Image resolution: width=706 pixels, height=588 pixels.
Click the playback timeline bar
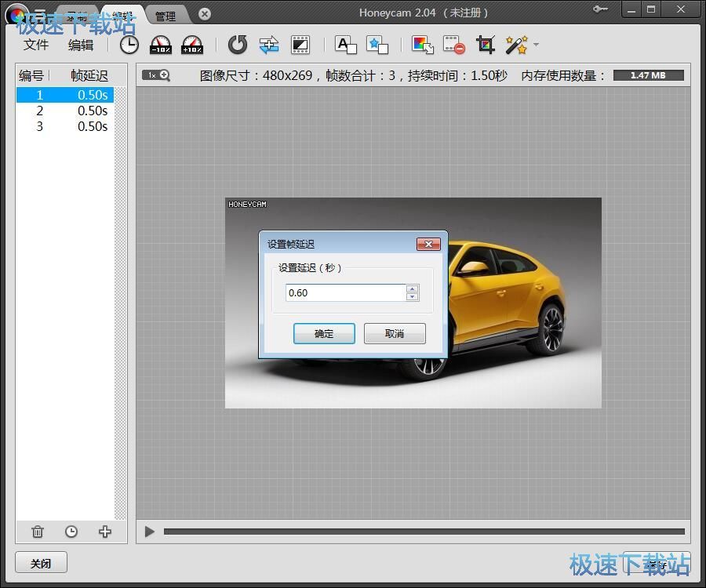click(x=424, y=532)
